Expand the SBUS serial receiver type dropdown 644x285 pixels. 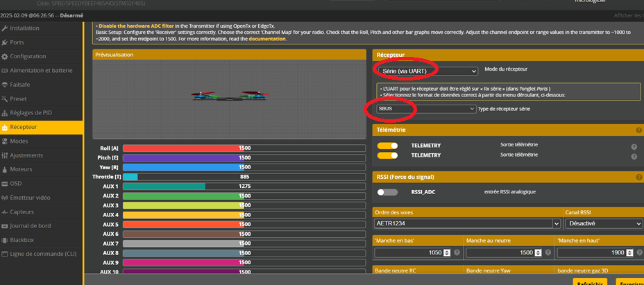pyautogui.click(x=425, y=109)
